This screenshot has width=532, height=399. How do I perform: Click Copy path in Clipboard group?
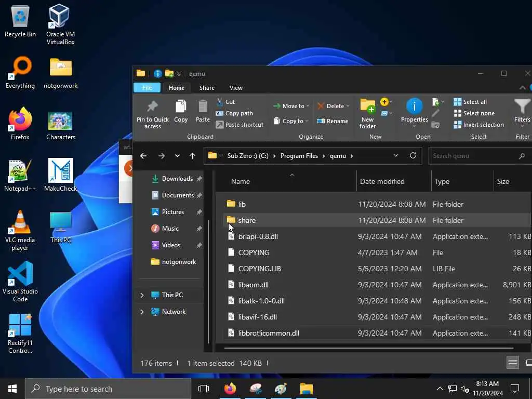(234, 113)
